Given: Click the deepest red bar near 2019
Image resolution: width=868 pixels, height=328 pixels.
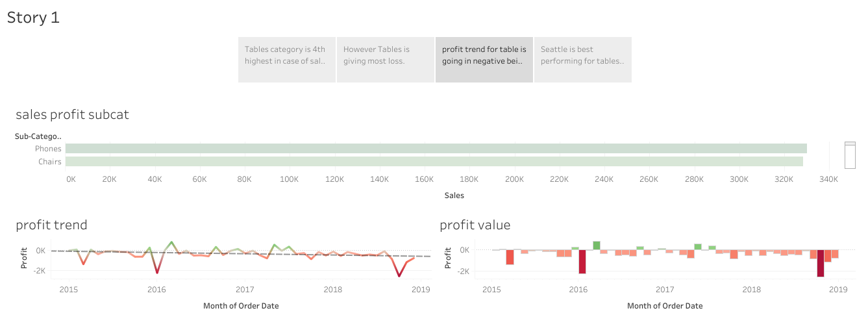Looking at the screenshot, I should (x=821, y=263).
